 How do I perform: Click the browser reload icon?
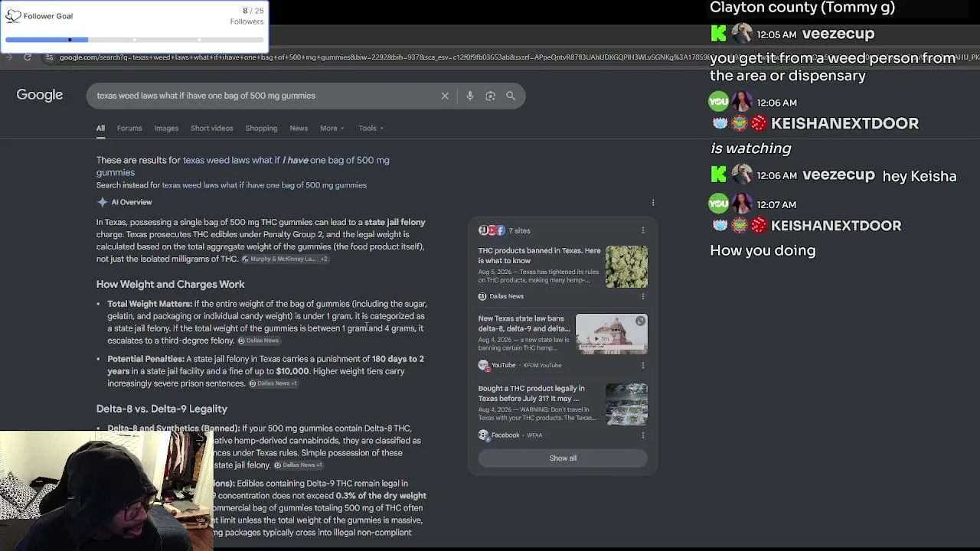pos(28,57)
